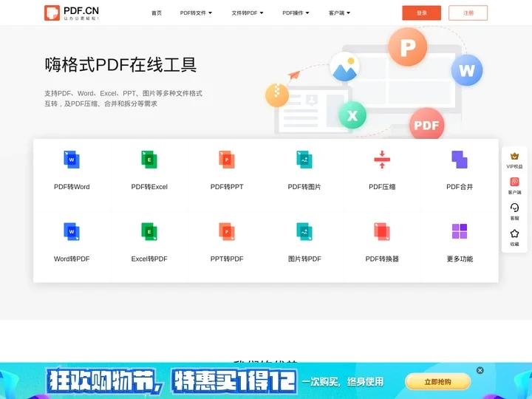Screen dimensions: 532x399
Task: Click the PDF合并 text label
Action: tap(460, 187)
